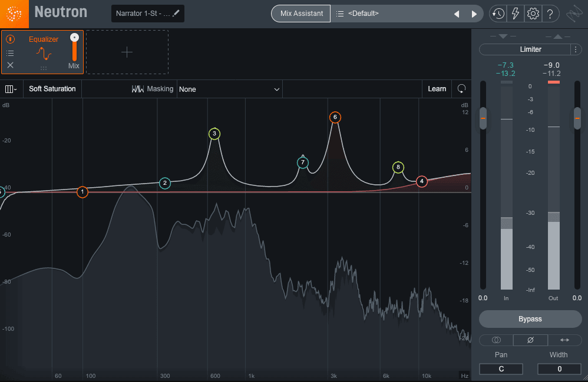
Task: Open the preset list icon beside Default
Action: [x=340, y=14]
